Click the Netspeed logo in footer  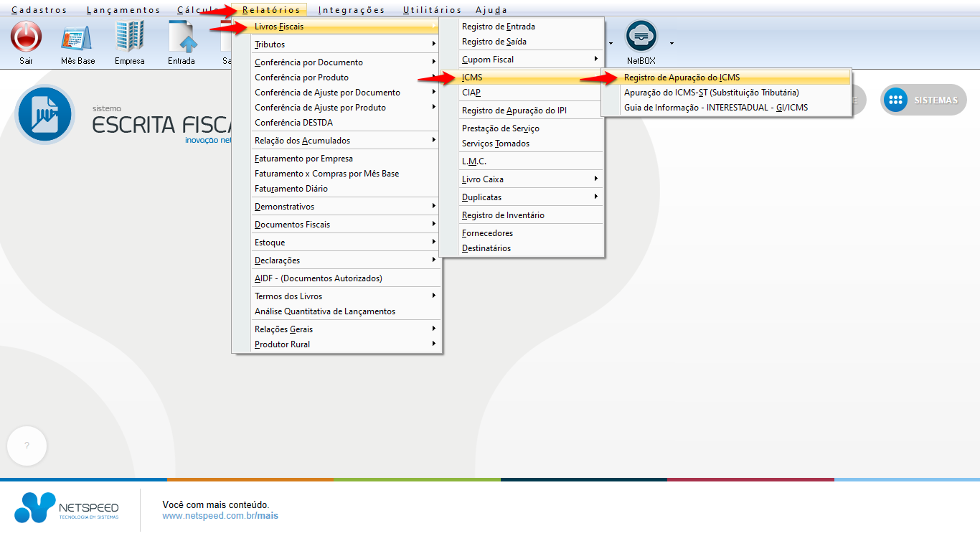click(67, 507)
